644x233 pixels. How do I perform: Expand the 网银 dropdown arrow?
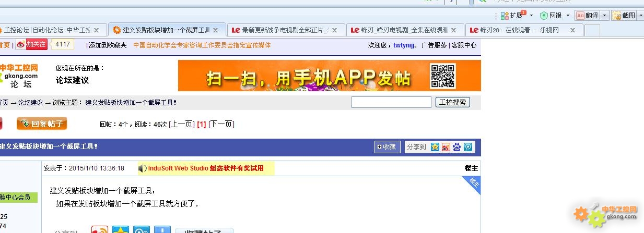(x=568, y=16)
